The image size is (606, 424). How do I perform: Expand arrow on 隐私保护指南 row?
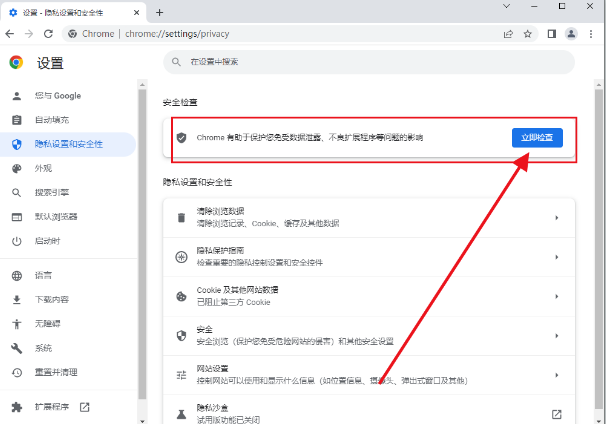click(557, 257)
